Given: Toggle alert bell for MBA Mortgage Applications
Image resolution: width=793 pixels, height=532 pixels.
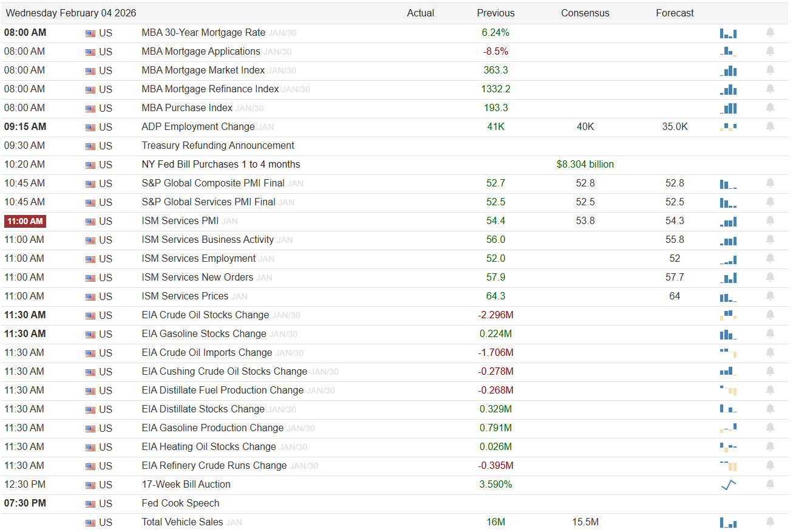Looking at the screenshot, I should coord(770,51).
